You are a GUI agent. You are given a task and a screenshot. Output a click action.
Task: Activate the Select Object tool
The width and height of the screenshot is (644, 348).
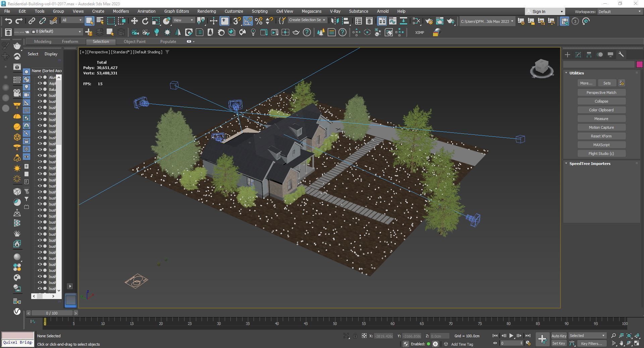89,21
